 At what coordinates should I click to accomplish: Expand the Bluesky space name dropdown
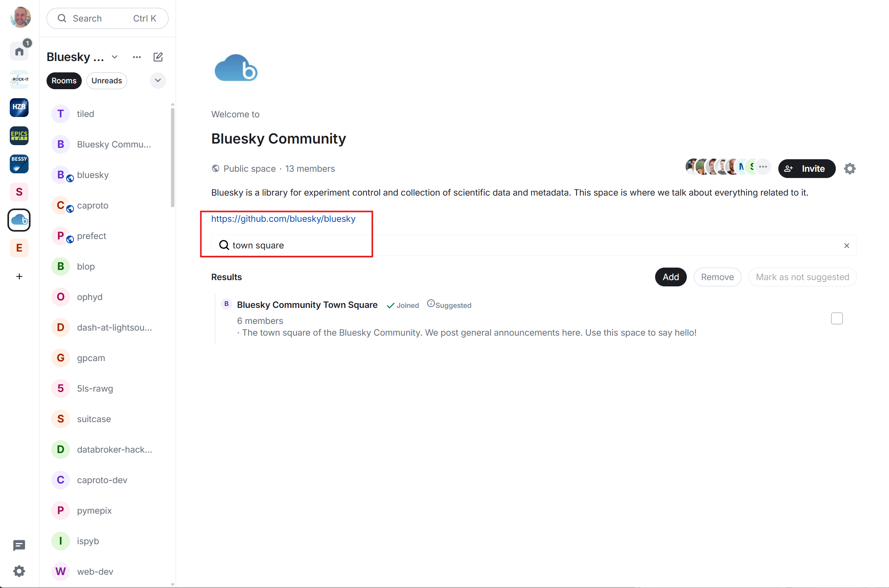(x=115, y=57)
